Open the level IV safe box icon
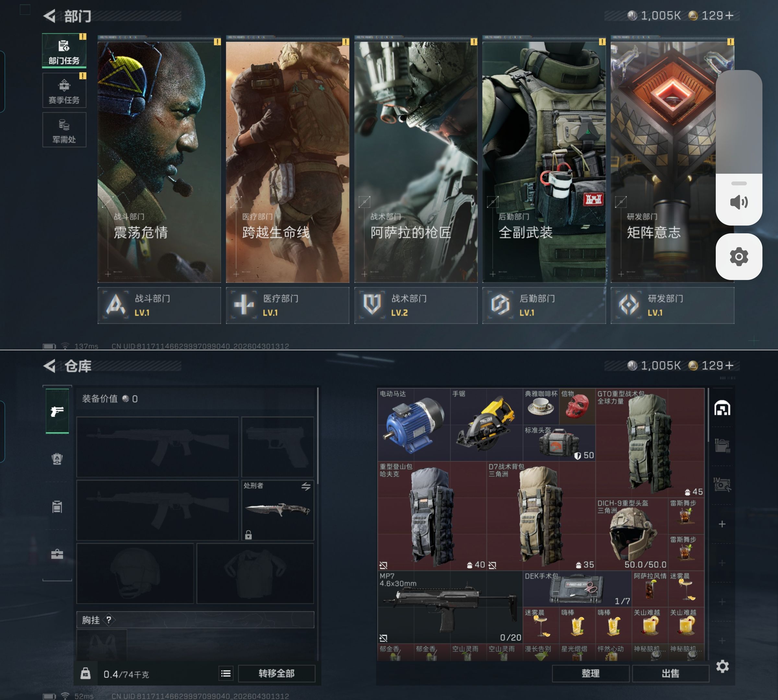 tap(722, 484)
